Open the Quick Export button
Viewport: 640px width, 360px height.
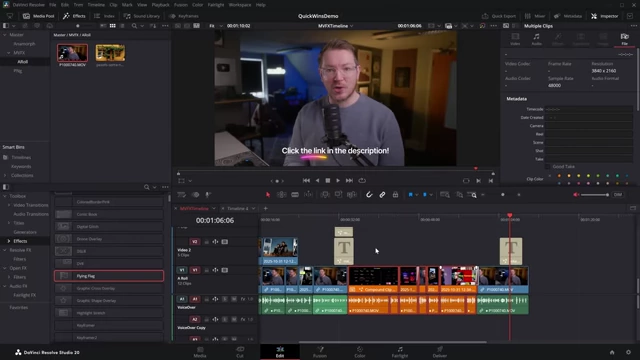coord(499,16)
